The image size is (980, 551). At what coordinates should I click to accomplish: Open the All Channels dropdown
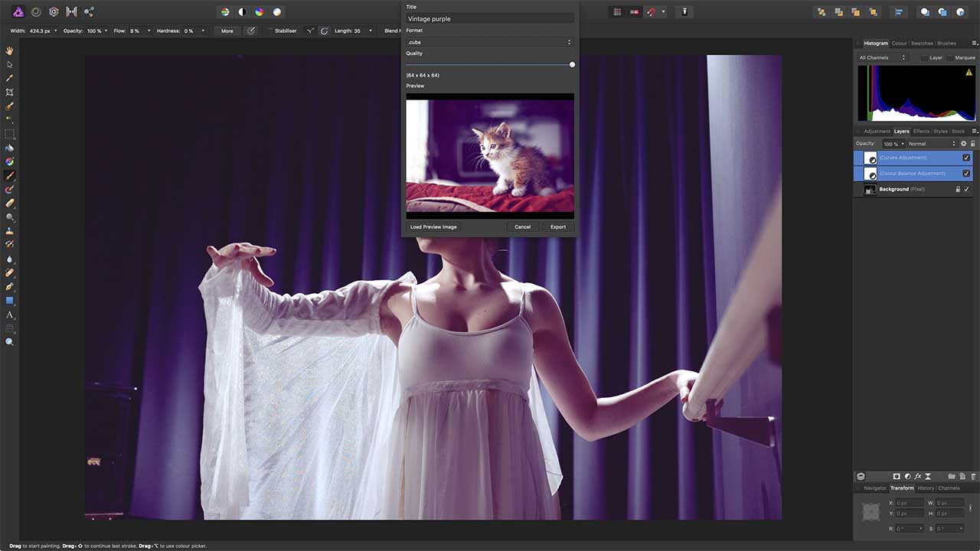tap(882, 57)
